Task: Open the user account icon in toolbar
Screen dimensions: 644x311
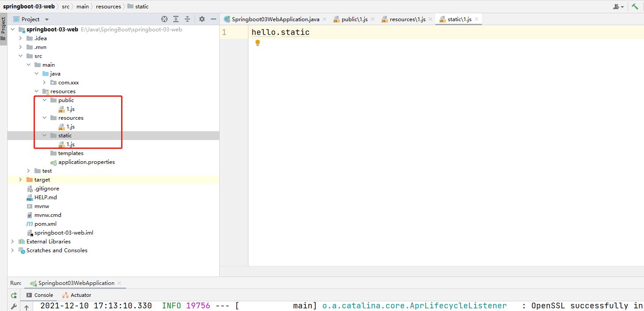Action: 618,7
